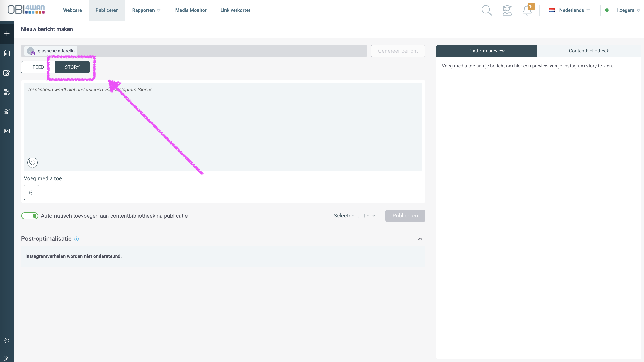Open the Nederlands language dropdown
644x362 pixels.
pos(574,10)
